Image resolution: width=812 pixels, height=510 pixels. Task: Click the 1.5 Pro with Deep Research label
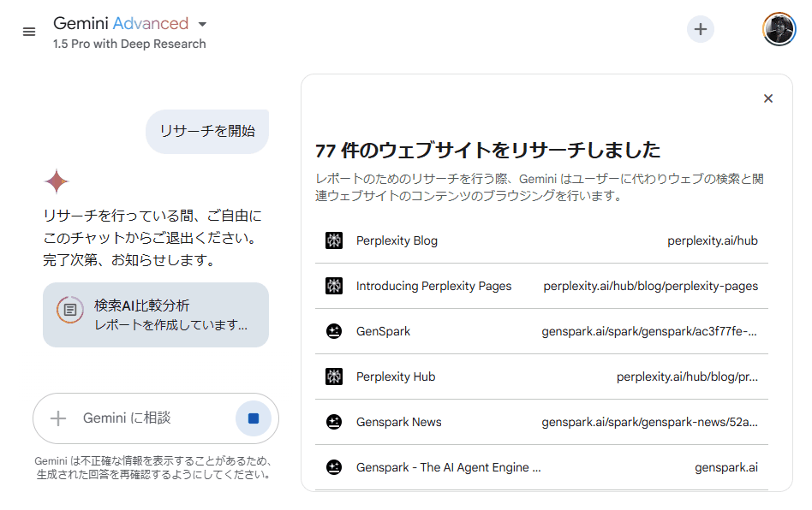click(x=129, y=44)
